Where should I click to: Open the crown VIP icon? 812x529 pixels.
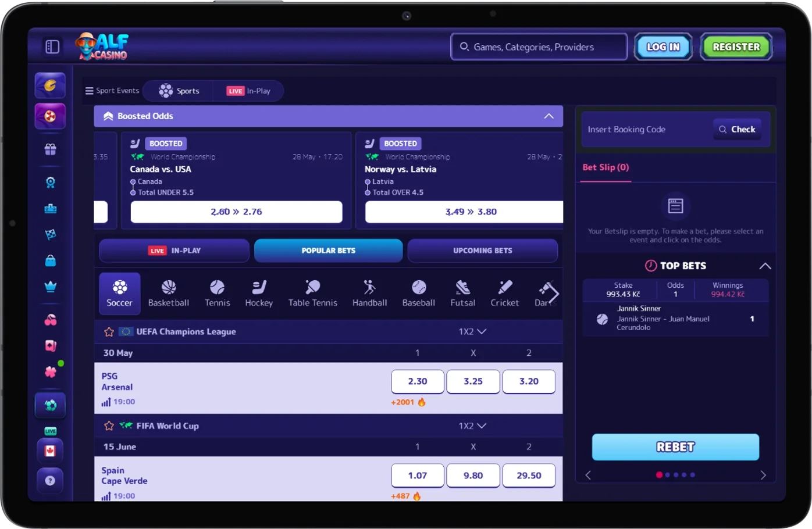(x=51, y=287)
